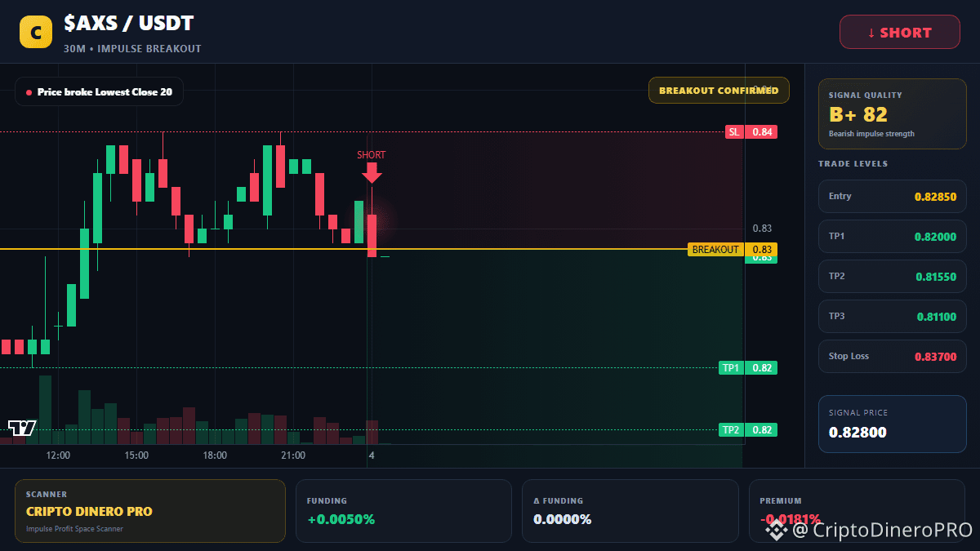Select the TP3 0.81100 row
This screenshot has width=980, height=551.
click(892, 317)
